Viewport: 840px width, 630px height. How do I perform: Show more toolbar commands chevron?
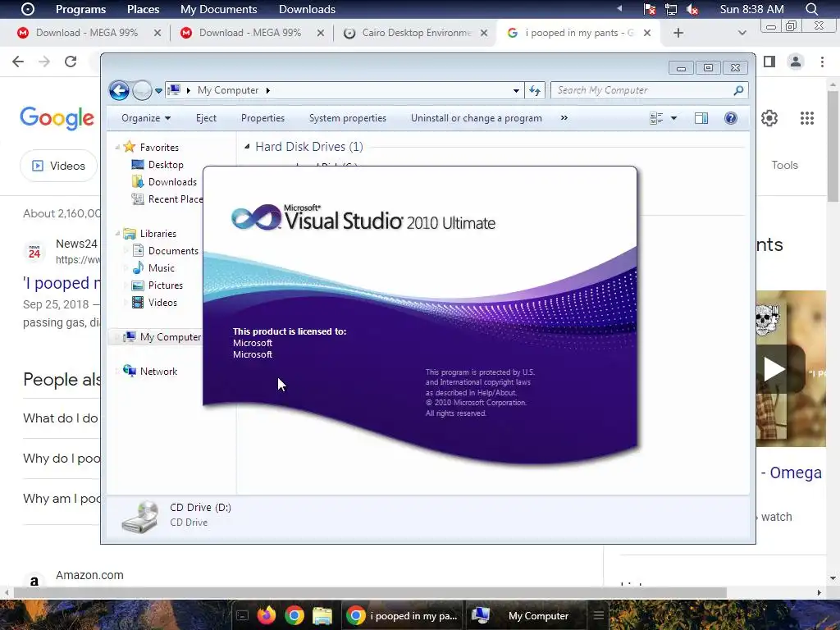564,118
